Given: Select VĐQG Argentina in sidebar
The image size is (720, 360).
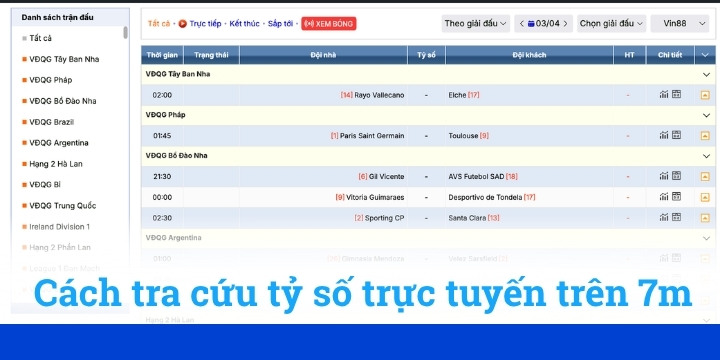Looking at the screenshot, I should 59,143.
